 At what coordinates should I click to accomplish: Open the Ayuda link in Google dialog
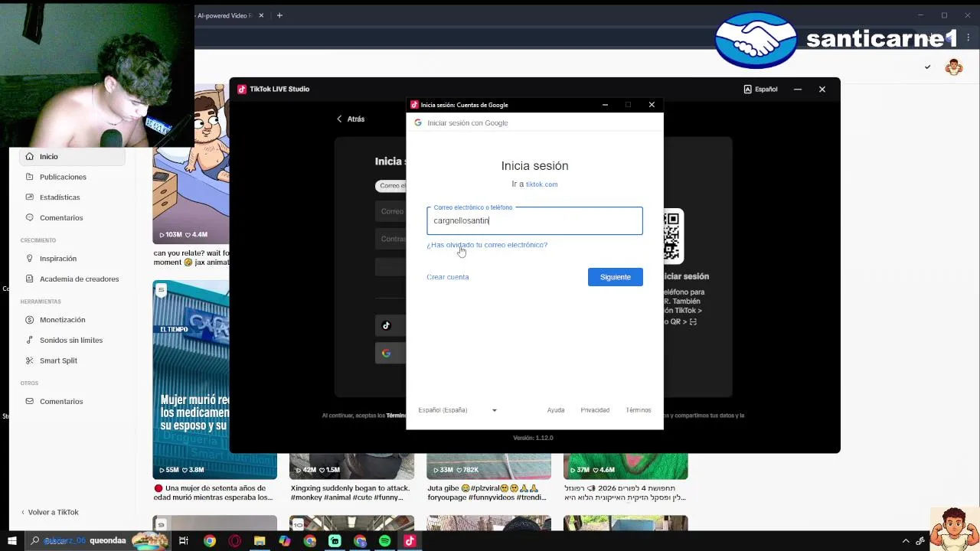(x=556, y=410)
